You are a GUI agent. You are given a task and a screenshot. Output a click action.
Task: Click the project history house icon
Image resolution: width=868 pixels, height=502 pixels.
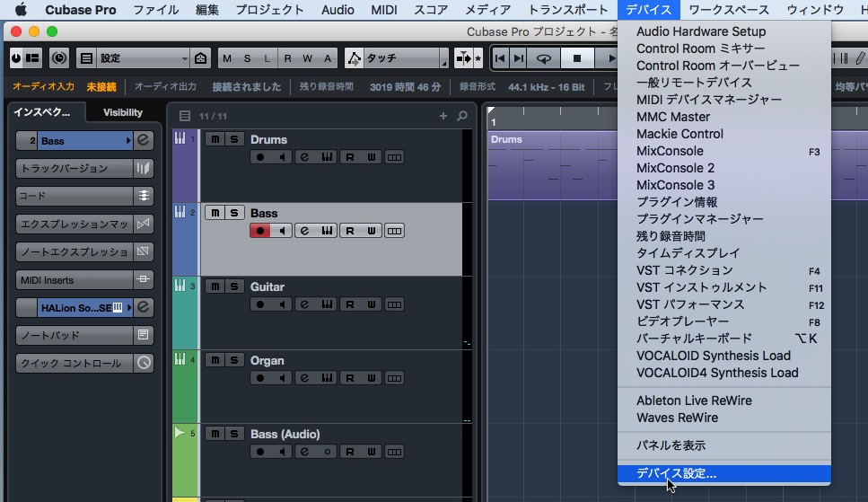(x=200, y=58)
